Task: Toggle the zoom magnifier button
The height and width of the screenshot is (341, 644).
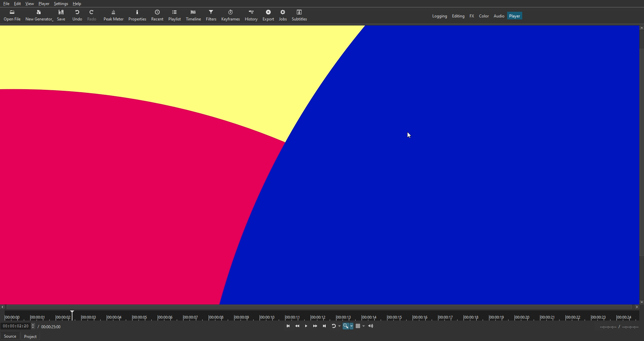Action: (345, 326)
